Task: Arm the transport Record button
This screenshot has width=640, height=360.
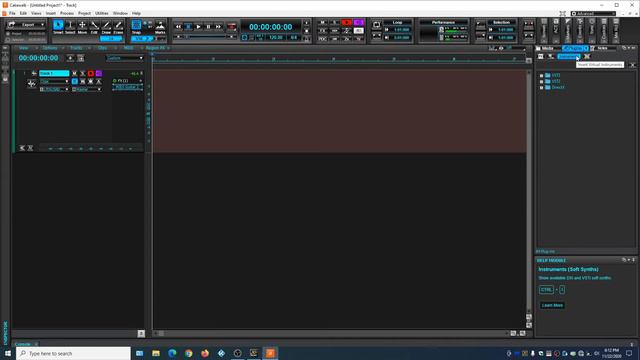Action: (231, 27)
